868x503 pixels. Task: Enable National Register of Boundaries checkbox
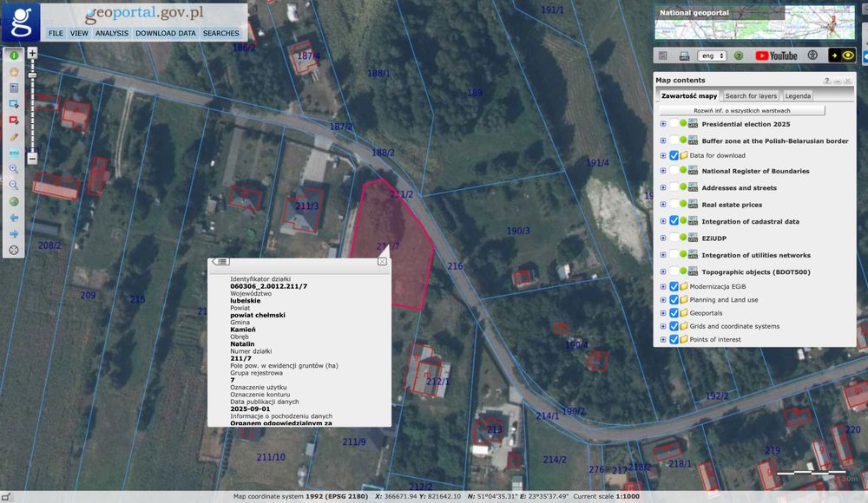pos(674,171)
